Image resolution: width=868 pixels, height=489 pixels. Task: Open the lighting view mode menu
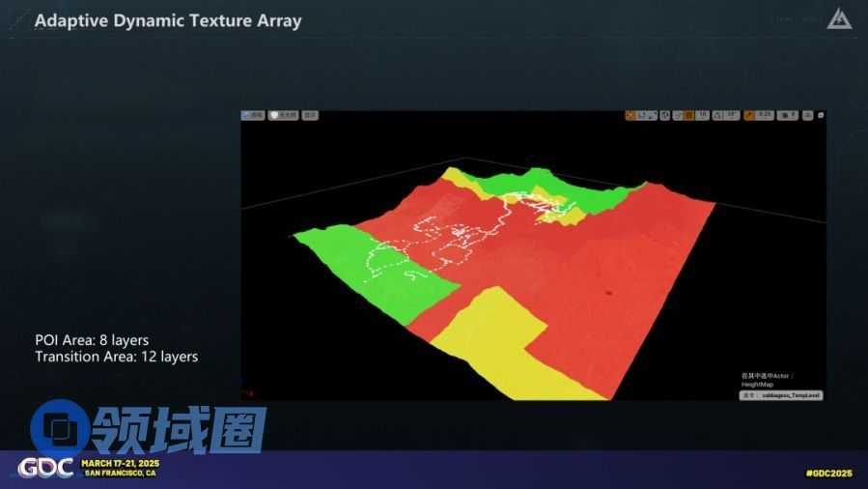tap(282, 115)
